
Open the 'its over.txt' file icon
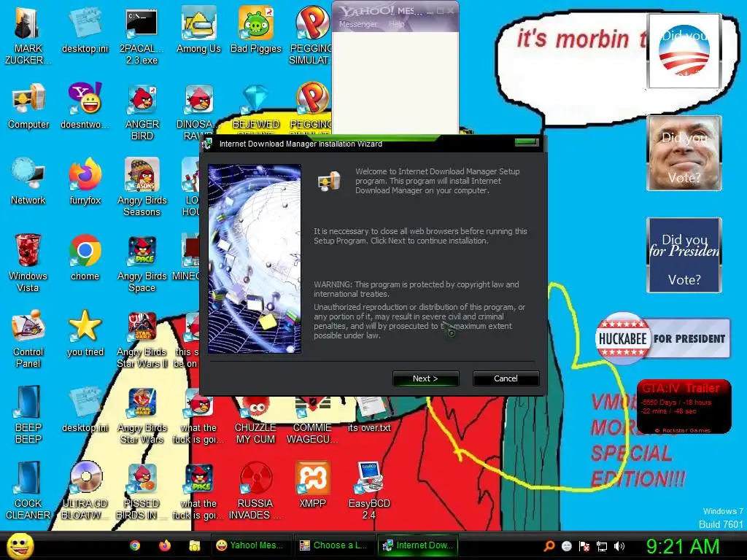click(x=369, y=415)
